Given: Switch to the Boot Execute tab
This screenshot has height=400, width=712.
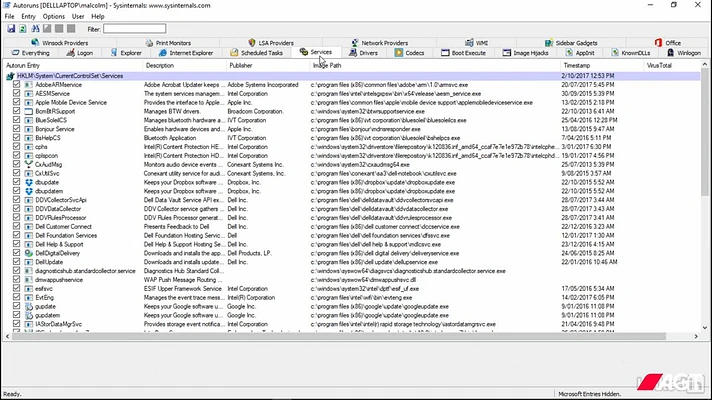Looking at the screenshot, I should 463,53.
